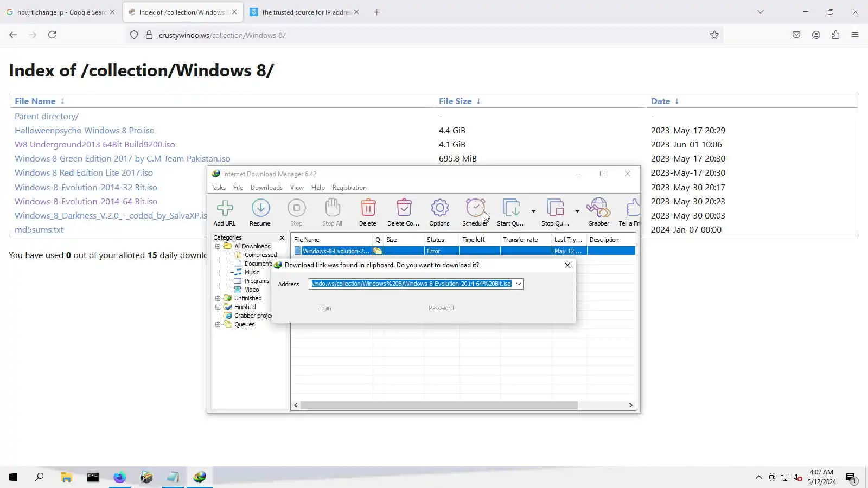Open W8 Underground2013 64Bit Build9200.iso link
This screenshot has height=488, width=868.
95,144
